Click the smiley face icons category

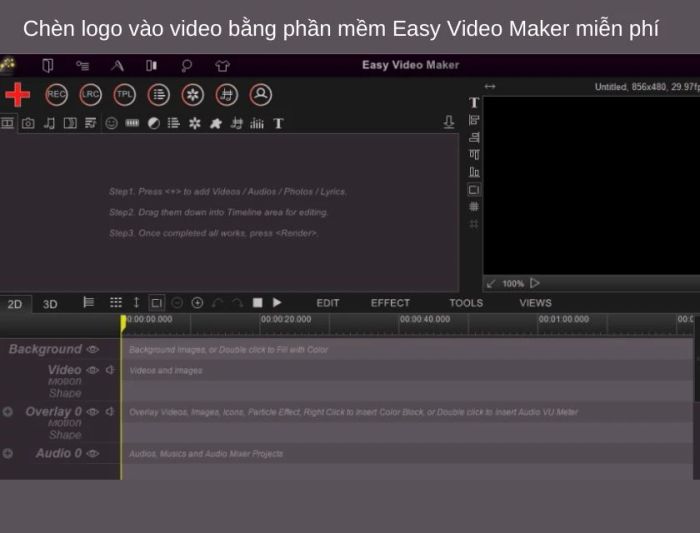[x=111, y=123]
